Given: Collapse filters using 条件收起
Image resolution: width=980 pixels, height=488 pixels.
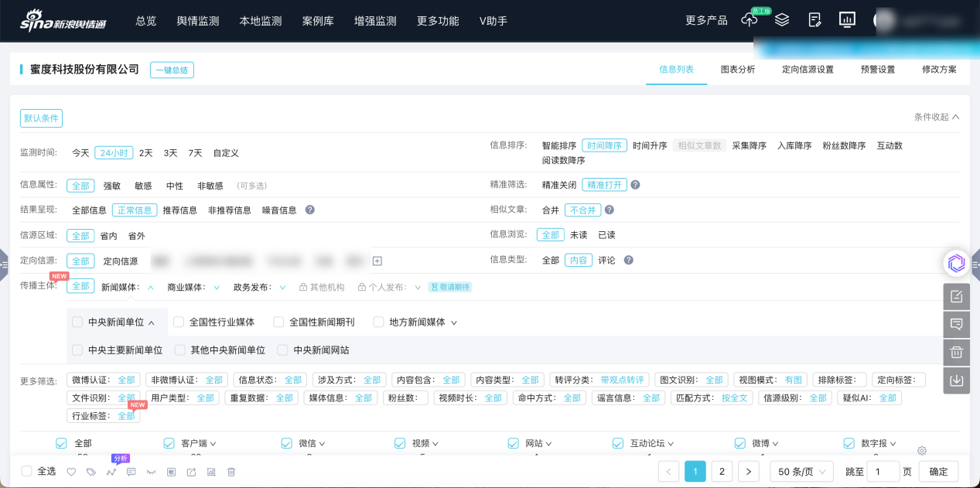Looking at the screenshot, I should pos(936,117).
